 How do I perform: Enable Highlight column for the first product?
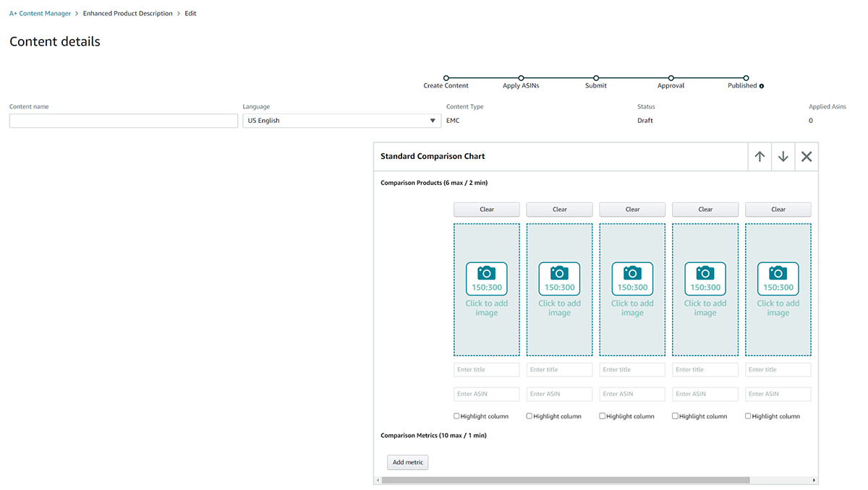point(456,416)
